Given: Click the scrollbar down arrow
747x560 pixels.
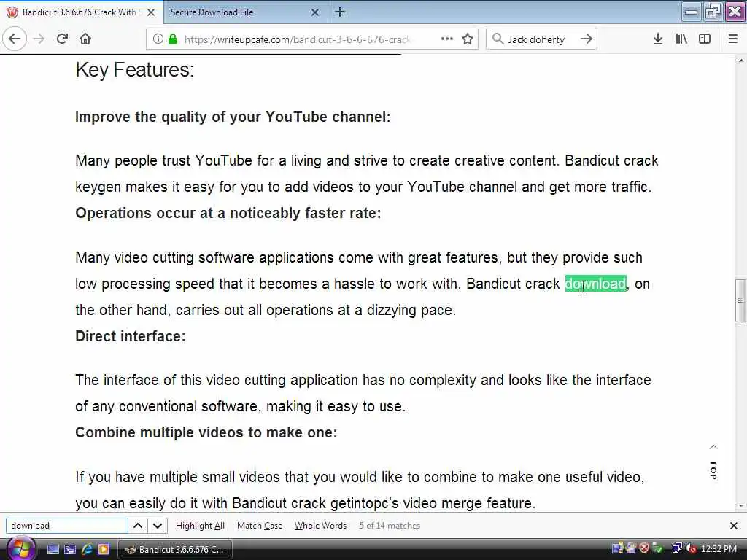Looking at the screenshot, I should pos(741,506).
